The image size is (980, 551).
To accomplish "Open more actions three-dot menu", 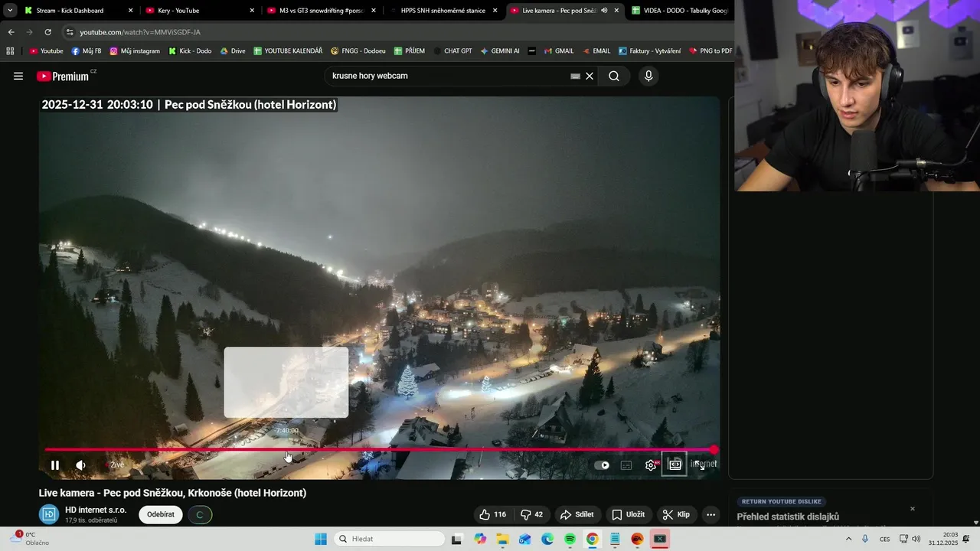I will click(x=710, y=514).
